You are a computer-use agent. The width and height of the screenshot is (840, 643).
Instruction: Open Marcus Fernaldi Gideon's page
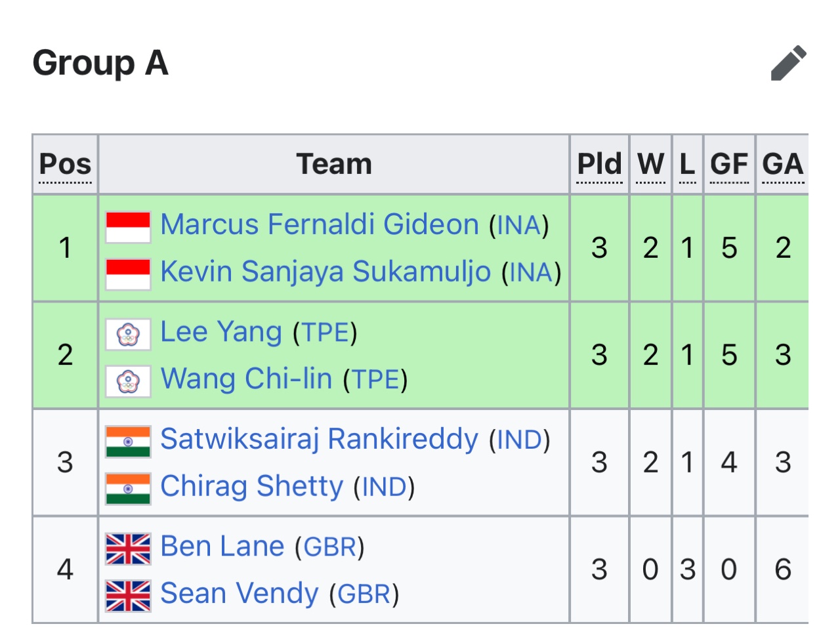point(320,224)
